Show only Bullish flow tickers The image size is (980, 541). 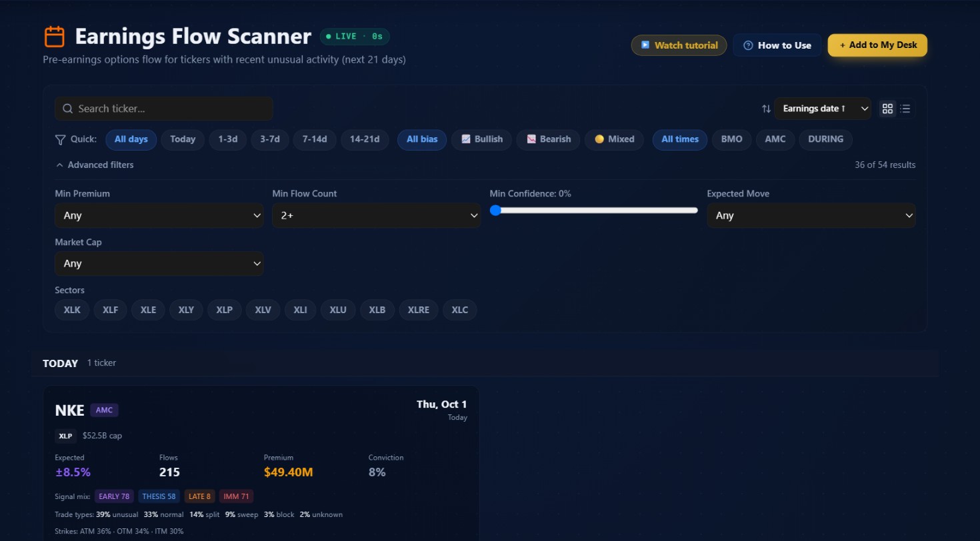click(x=482, y=139)
